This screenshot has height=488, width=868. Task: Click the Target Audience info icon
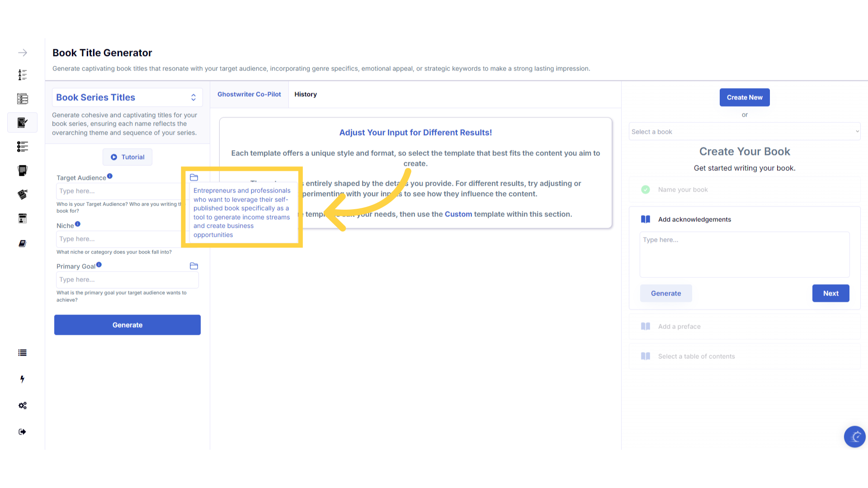tap(110, 176)
